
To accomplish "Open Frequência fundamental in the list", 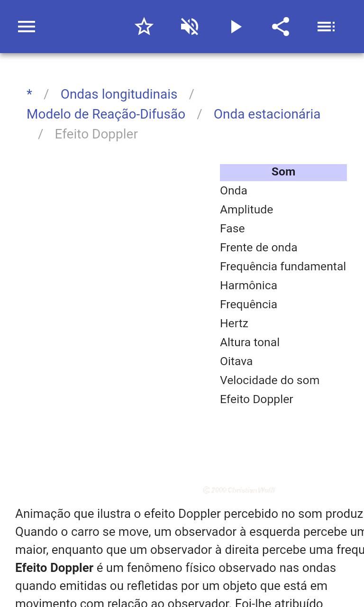I will pos(283,266).
